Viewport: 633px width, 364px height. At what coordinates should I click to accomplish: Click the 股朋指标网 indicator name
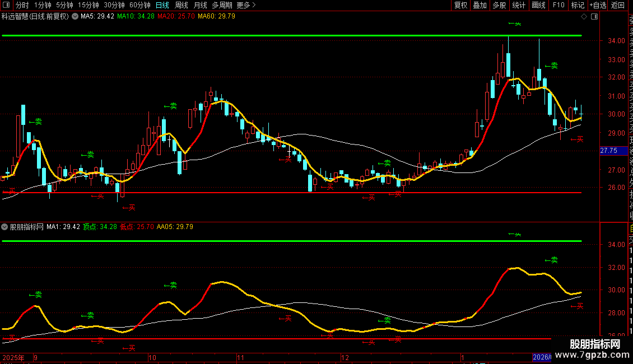(x=27, y=227)
